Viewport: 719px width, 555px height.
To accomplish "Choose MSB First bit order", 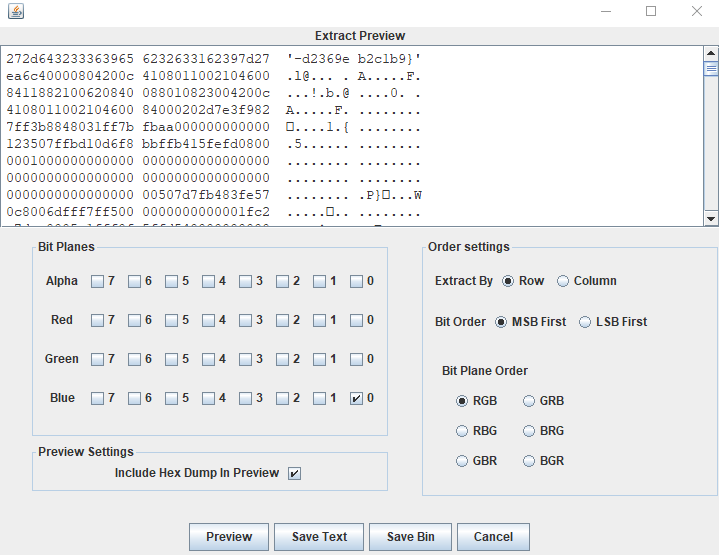I will click(x=501, y=322).
